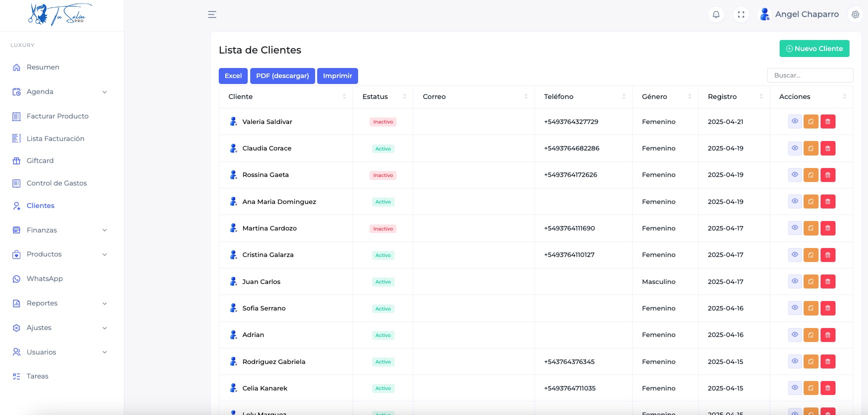View Celia Kanarek details eye icon
Screen dimensions: 868x415
pos(795,388)
